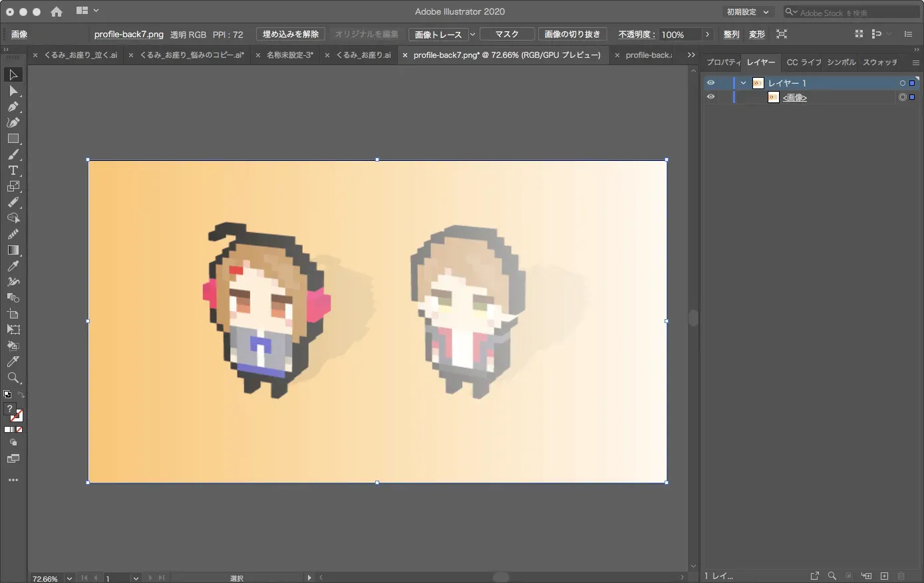Switch to くるみ_お座り_悩みのコピー.ai tab
924x583 pixels.
click(x=192, y=55)
